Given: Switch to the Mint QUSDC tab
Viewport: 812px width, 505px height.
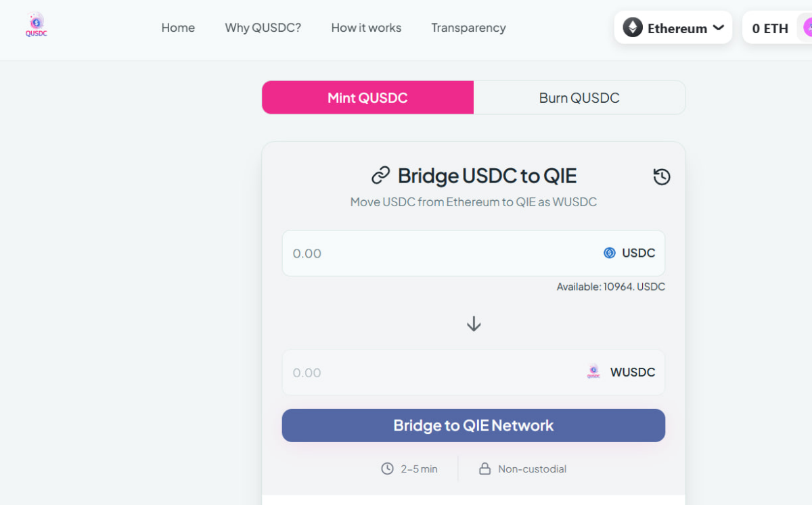Looking at the screenshot, I should pos(367,98).
